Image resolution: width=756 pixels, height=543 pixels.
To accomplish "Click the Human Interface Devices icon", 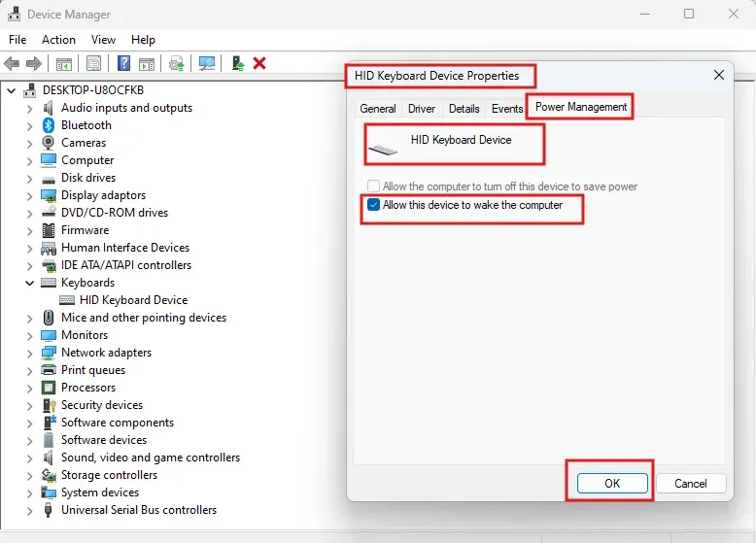I will coord(49,248).
